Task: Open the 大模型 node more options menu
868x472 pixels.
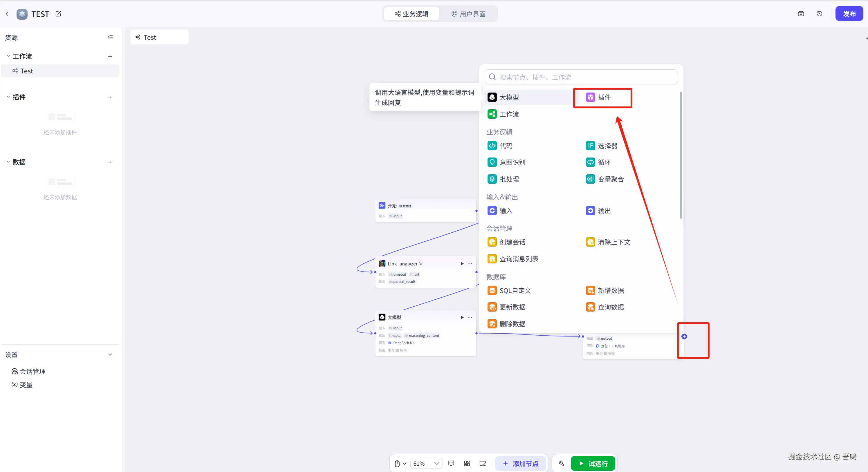Action: (470, 317)
